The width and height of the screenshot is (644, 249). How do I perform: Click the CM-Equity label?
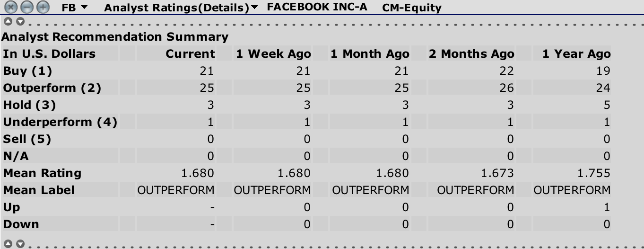click(x=412, y=8)
